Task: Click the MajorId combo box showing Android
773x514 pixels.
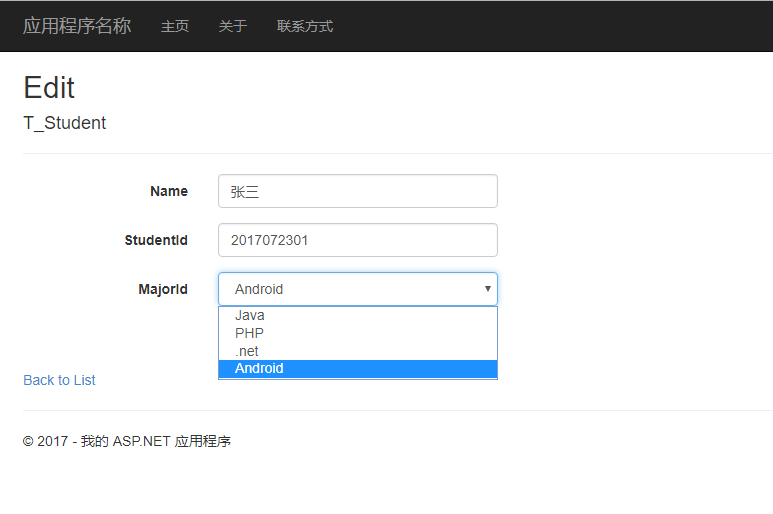Action: [350, 289]
